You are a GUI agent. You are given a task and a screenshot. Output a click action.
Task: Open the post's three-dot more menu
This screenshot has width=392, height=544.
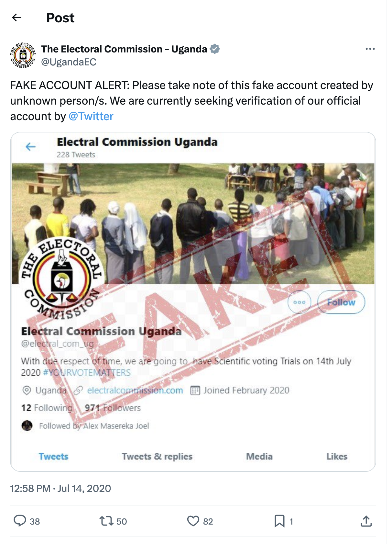pos(370,49)
